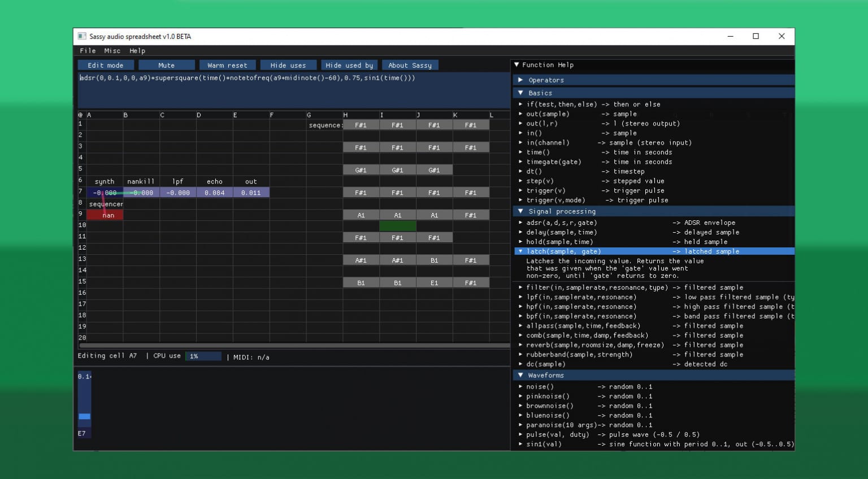Open About Sassy dialog
Viewport: 868px width, 479px height.
[410, 66]
